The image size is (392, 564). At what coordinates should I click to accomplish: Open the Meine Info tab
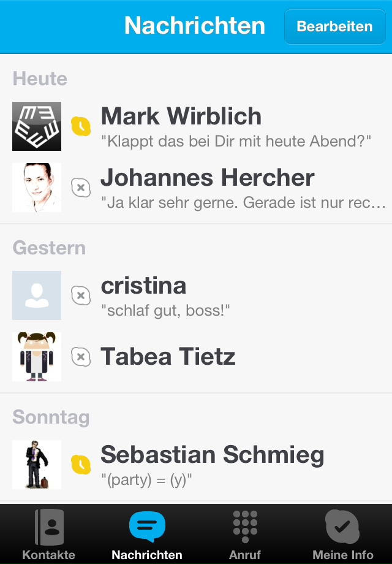click(342, 535)
